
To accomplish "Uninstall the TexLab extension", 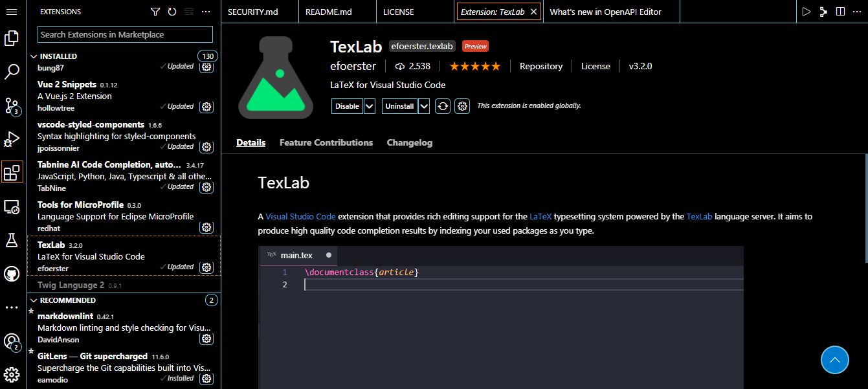I will 399,106.
